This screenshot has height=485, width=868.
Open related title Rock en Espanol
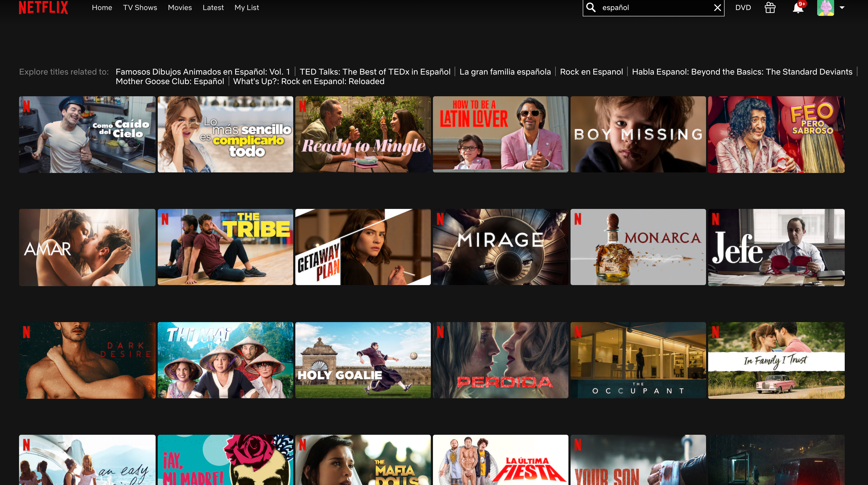point(591,72)
